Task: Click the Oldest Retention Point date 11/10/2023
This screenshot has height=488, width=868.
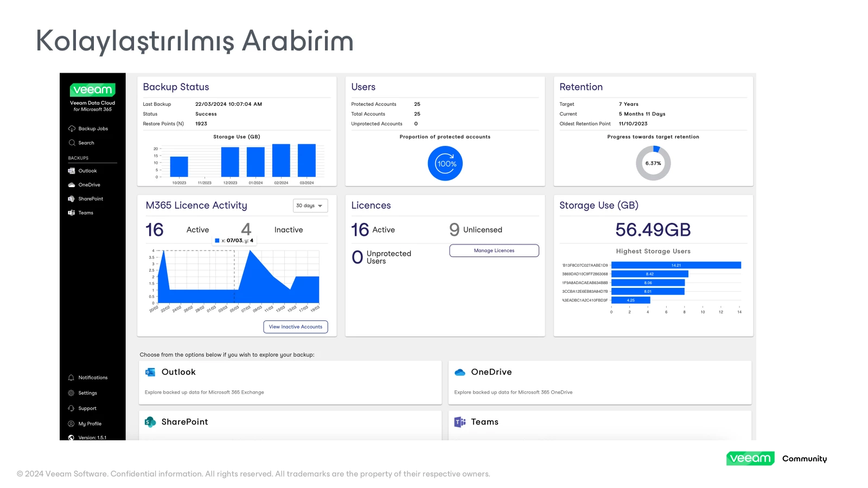Action: click(633, 124)
